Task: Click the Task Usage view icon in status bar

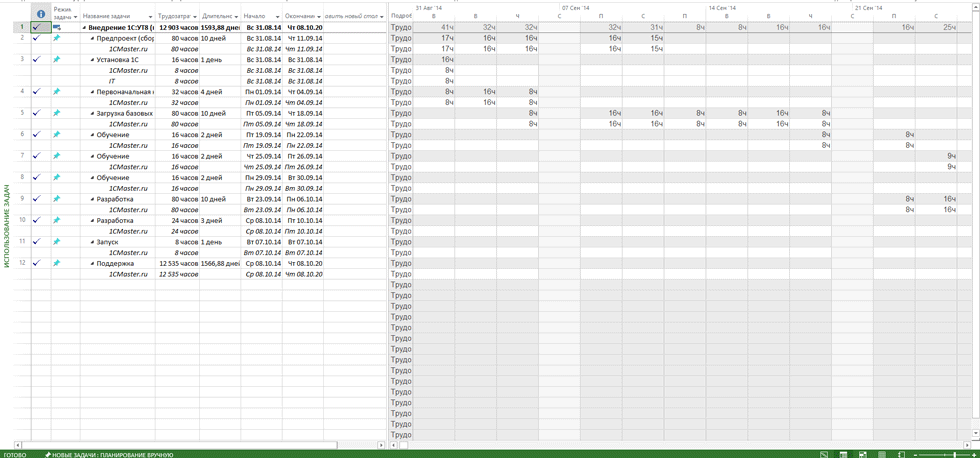Action: tap(843, 454)
